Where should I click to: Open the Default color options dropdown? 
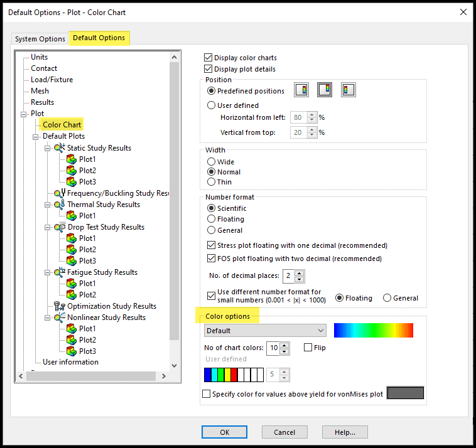point(265,331)
